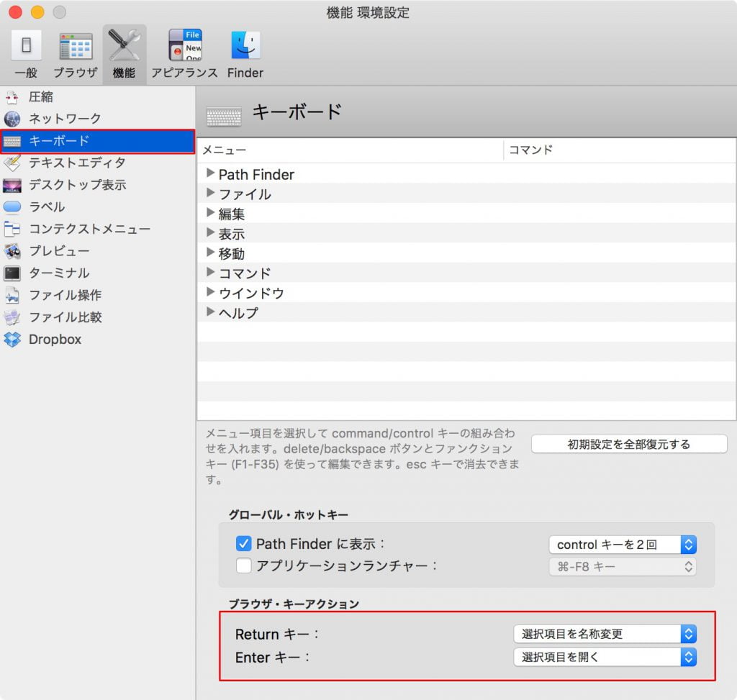737x700 pixels.
Task: Expand the ヘルプ menu row
Action: pos(210,312)
